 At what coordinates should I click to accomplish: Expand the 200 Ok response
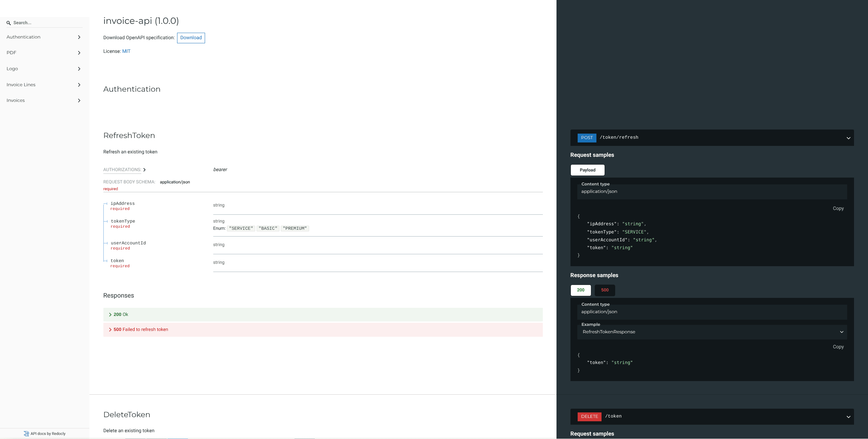pos(323,315)
